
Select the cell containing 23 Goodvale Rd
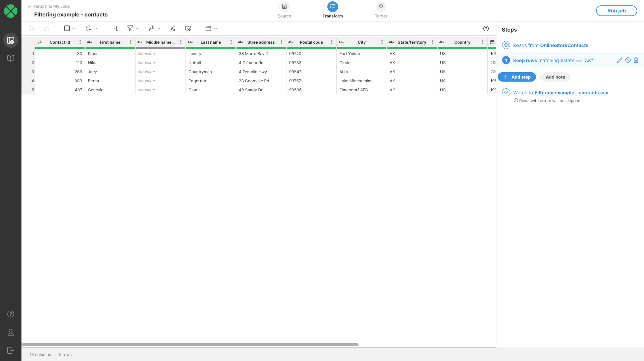point(261,81)
